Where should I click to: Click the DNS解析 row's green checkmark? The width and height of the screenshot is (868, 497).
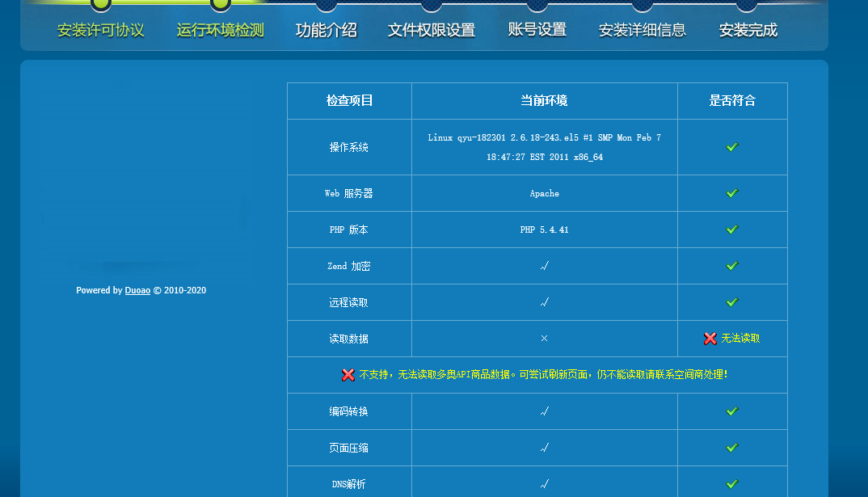731,483
